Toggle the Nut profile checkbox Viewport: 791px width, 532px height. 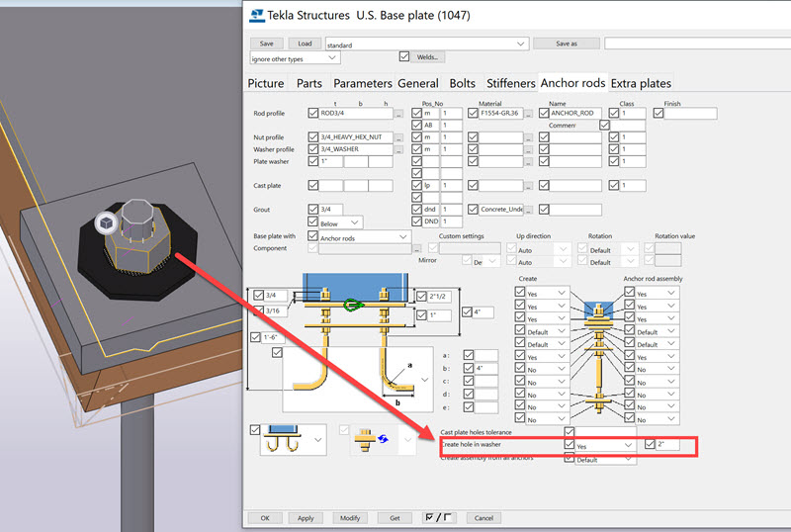pyautogui.click(x=313, y=136)
